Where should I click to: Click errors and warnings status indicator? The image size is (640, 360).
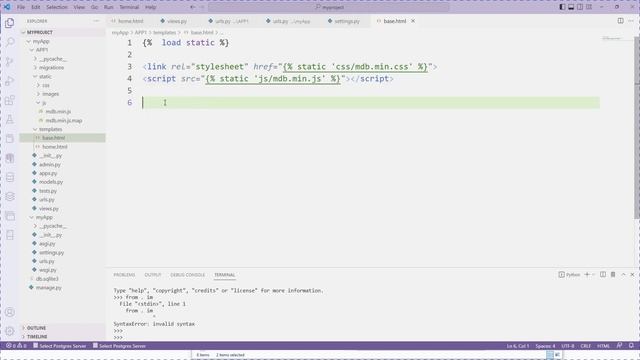(16, 346)
